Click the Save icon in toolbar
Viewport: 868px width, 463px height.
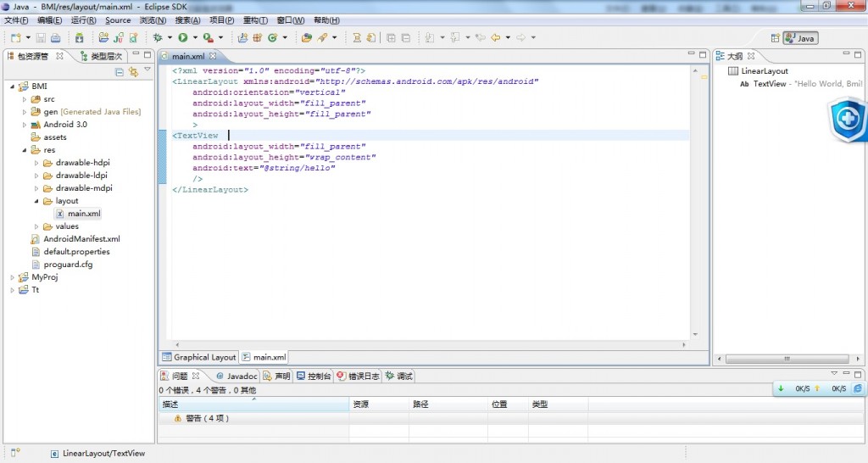(42, 37)
